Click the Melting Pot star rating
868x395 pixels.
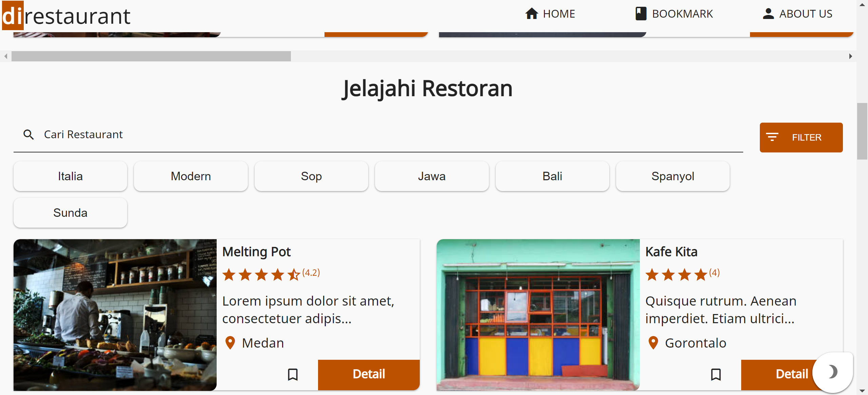tap(261, 274)
